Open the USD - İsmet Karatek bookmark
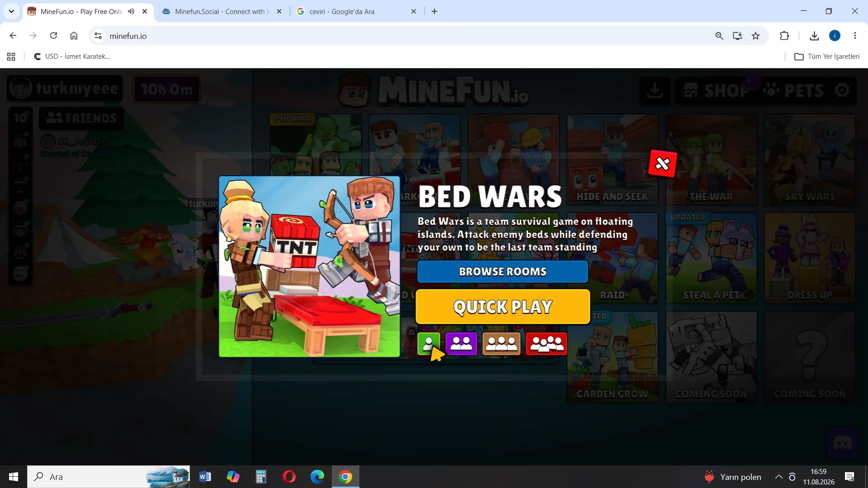 point(72,56)
